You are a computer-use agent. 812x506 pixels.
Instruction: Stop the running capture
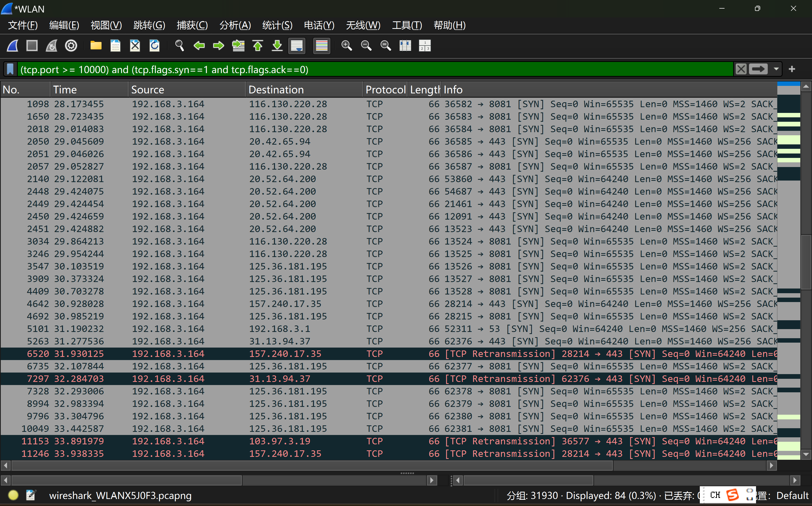click(x=32, y=46)
